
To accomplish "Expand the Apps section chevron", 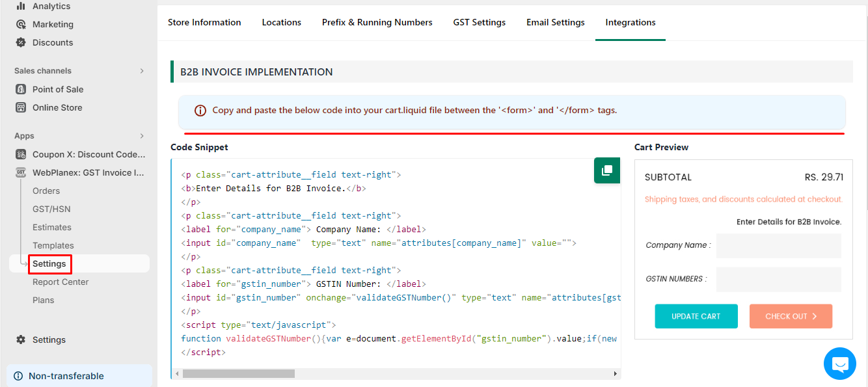I will (x=142, y=136).
